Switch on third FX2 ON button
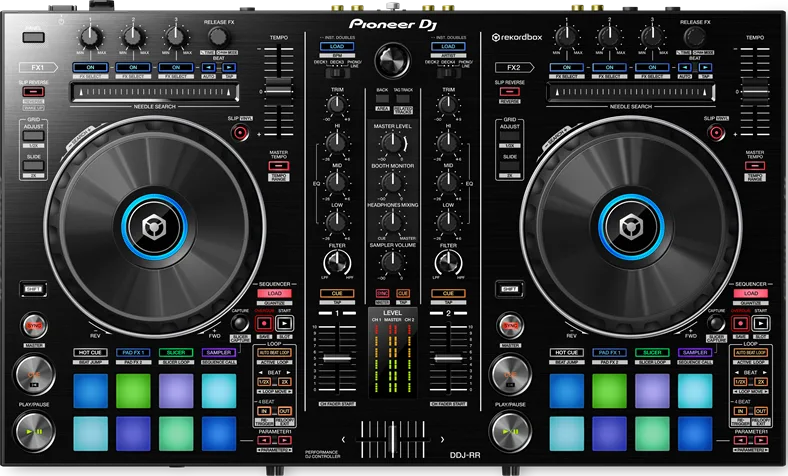The width and height of the screenshot is (788, 476). tap(652, 67)
